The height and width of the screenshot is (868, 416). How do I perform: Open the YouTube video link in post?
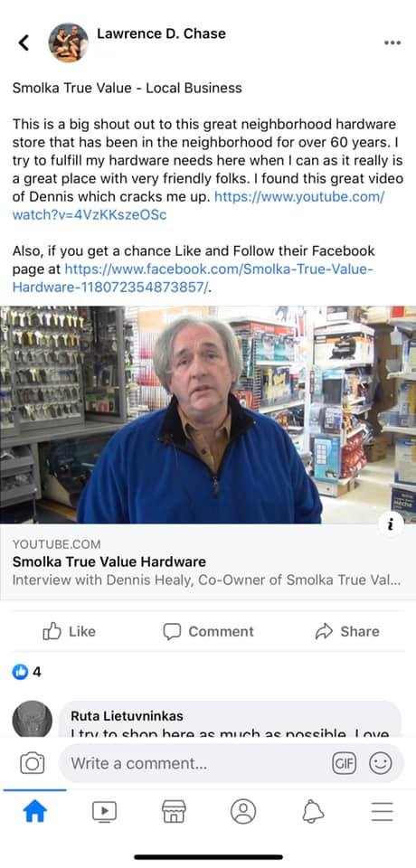click(198, 205)
